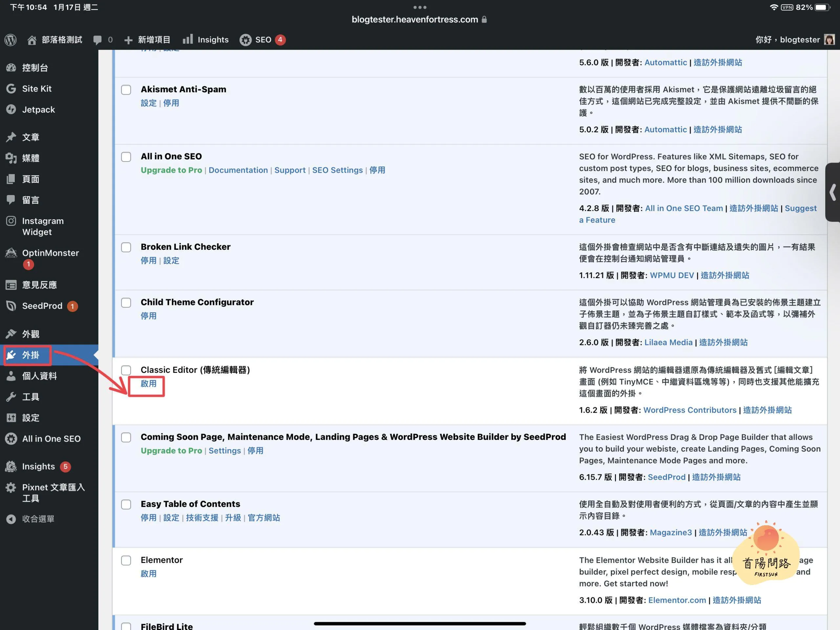Image resolution: width=840 pixels, height=630 pixels.
Task: Check the Akismet Anti-Spam checkbox
Action: [126, 90]
